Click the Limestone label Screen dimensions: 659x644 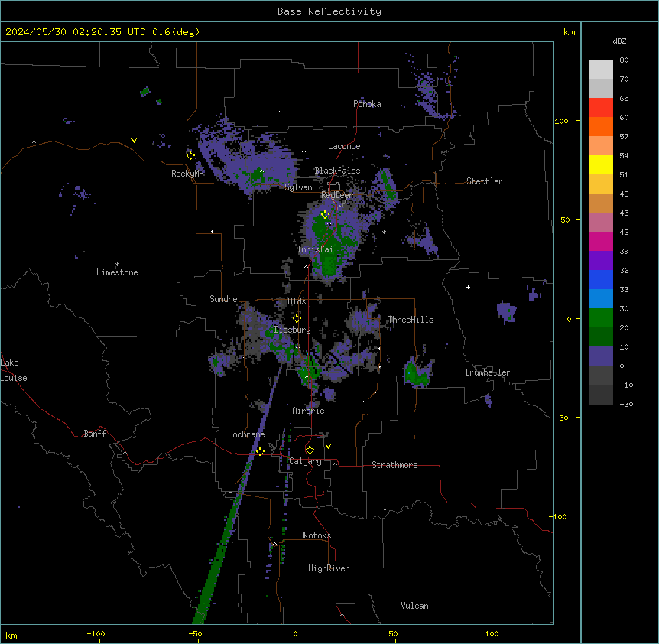coord(117,272)
